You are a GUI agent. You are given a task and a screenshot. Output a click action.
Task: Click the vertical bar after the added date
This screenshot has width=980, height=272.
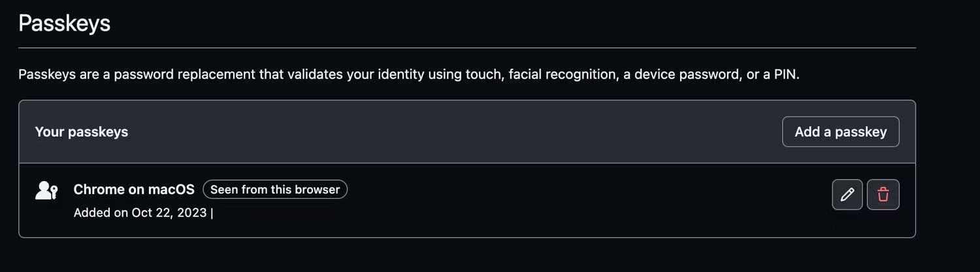212,212
